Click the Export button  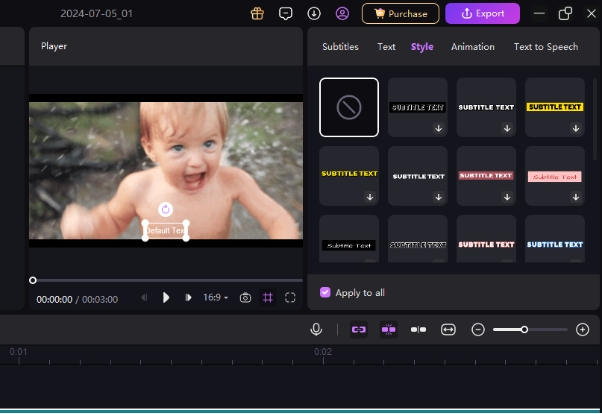482,14
